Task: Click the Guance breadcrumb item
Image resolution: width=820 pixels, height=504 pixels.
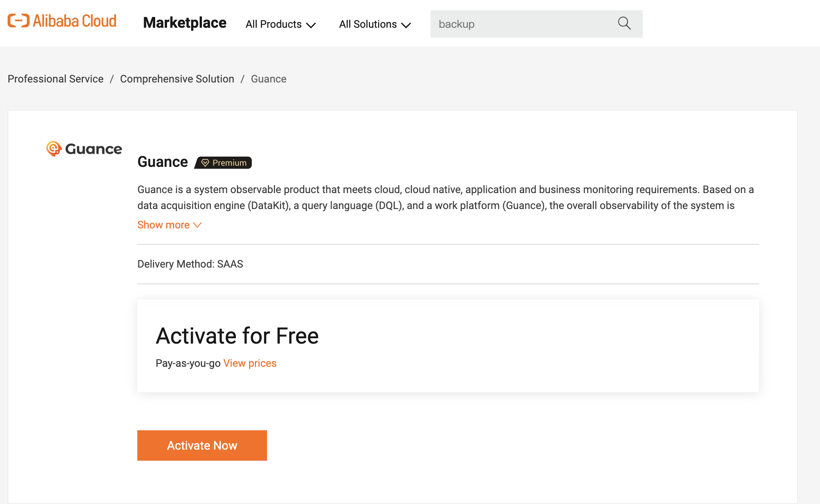Action: pyautogui.click(x=269, y=79)
